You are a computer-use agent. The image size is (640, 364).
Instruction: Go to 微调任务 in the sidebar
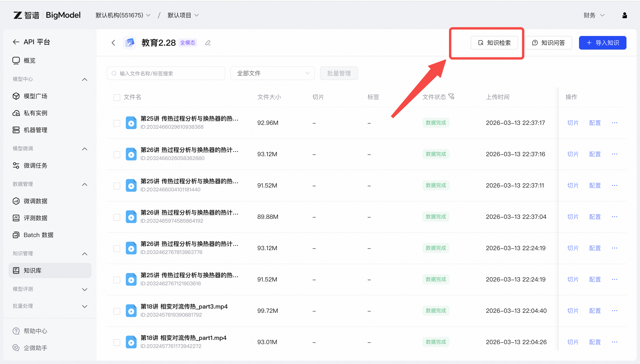tap(35, 165)
